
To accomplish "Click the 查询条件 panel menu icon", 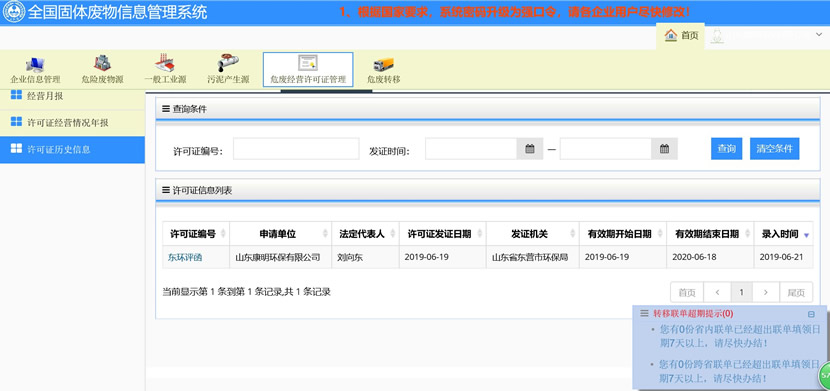I will pyautogui.click(x=166, y=109).
